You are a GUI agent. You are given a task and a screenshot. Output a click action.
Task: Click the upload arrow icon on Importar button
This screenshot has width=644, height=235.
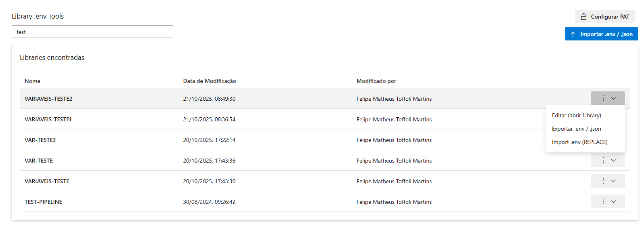pyautogui.click(x=573, y=34)
